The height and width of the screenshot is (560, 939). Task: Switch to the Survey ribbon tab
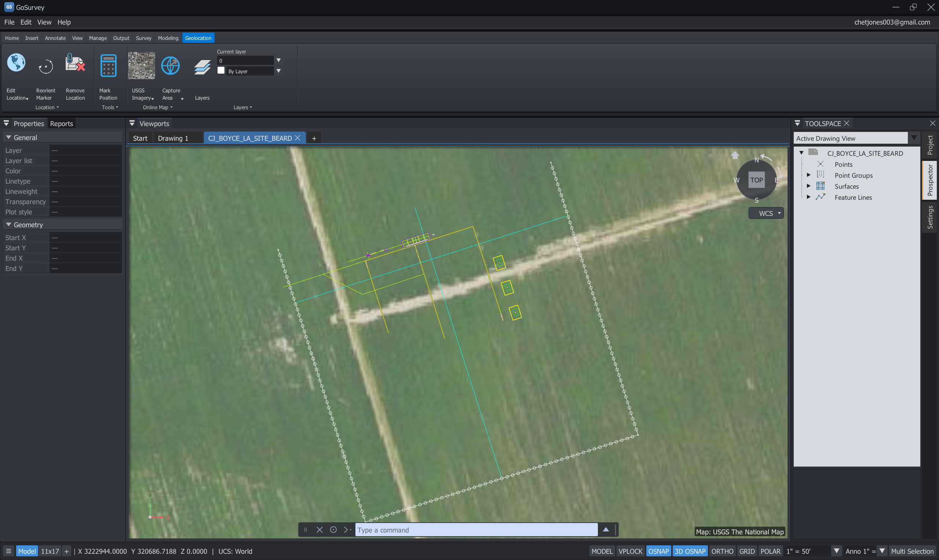[143, 38]
